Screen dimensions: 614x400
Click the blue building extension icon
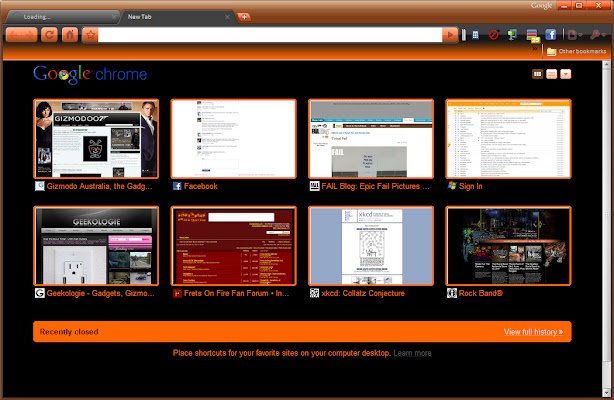(475, 35)
